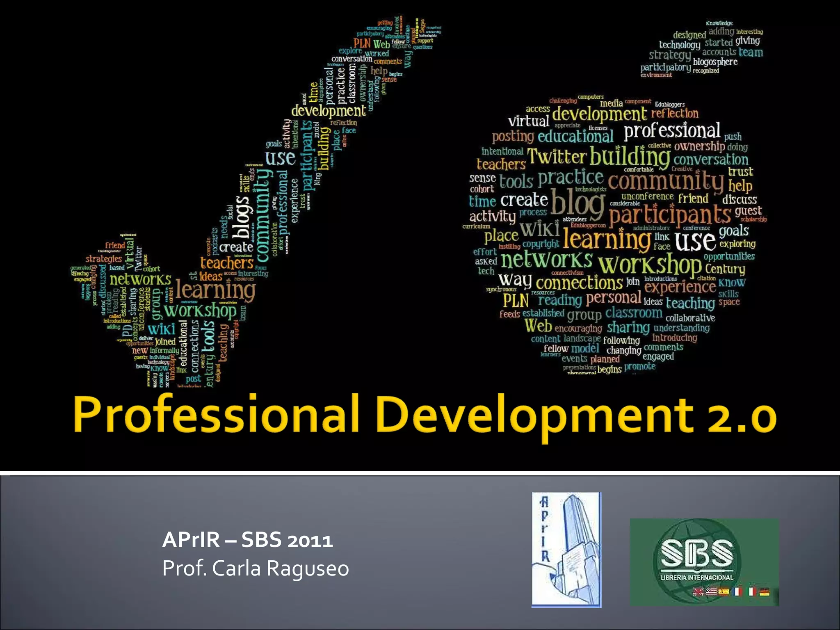Click the word 'PLN' in apple cloud
The image size is (840, 630).
pyautogui.click(x=516, y=301)
